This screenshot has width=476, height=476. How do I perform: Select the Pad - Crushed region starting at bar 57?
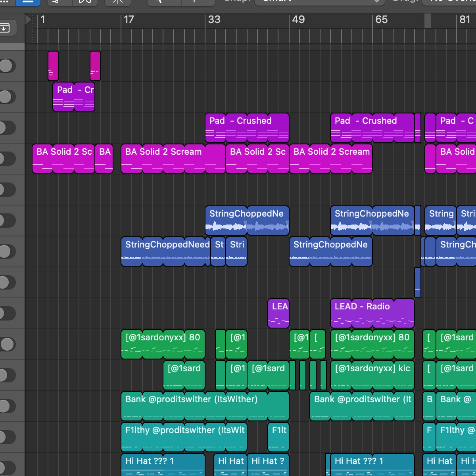click(372, 128)
